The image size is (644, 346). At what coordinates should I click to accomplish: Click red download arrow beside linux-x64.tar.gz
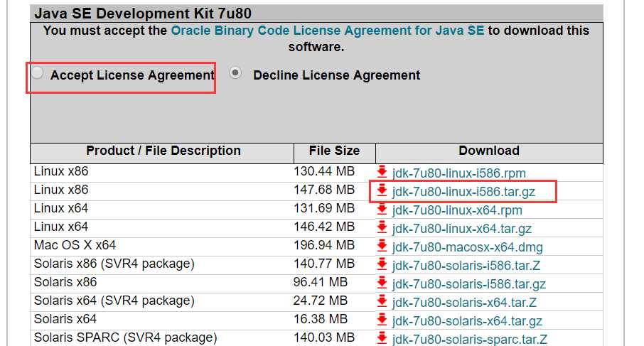point(382,227)
